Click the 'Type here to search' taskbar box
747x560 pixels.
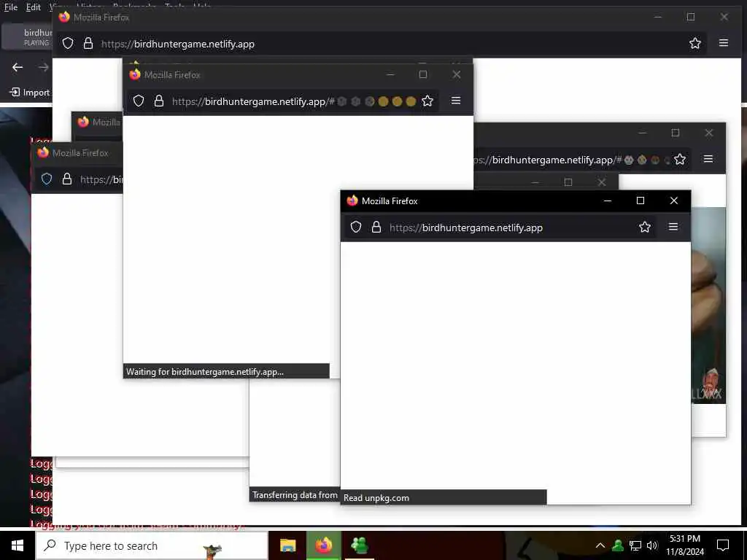pos(152,545)
